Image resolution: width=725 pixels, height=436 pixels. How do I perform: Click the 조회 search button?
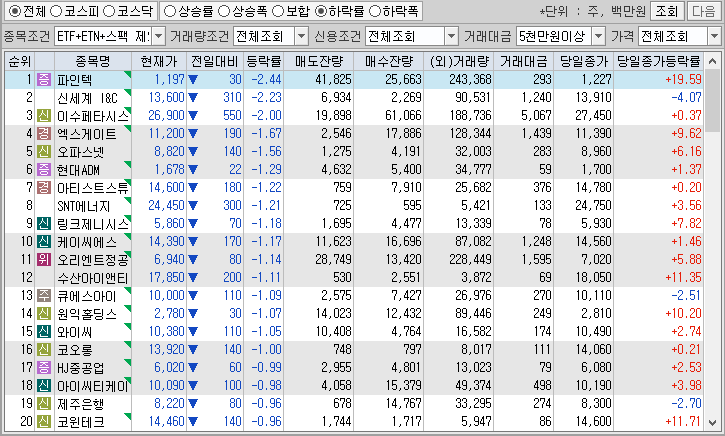tap(666, 11)
